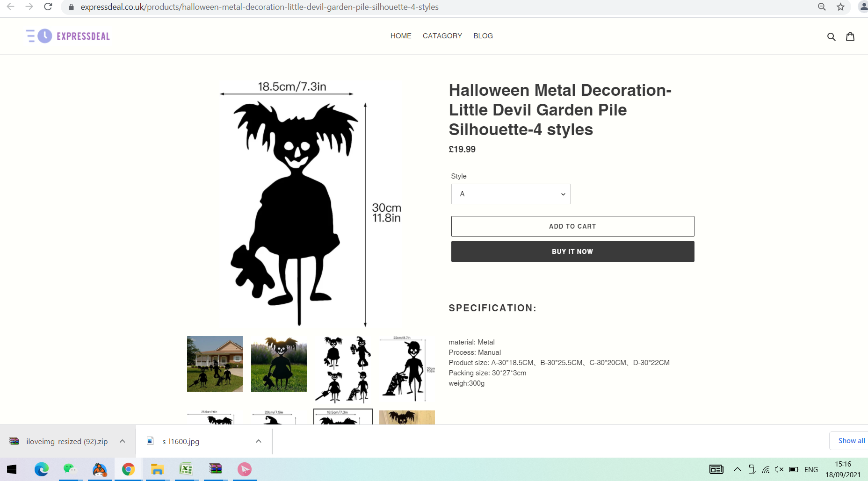This screenshot has height=481, width=868.
Task: Open File Explorer from the taskbar
Action: point(157,469)
